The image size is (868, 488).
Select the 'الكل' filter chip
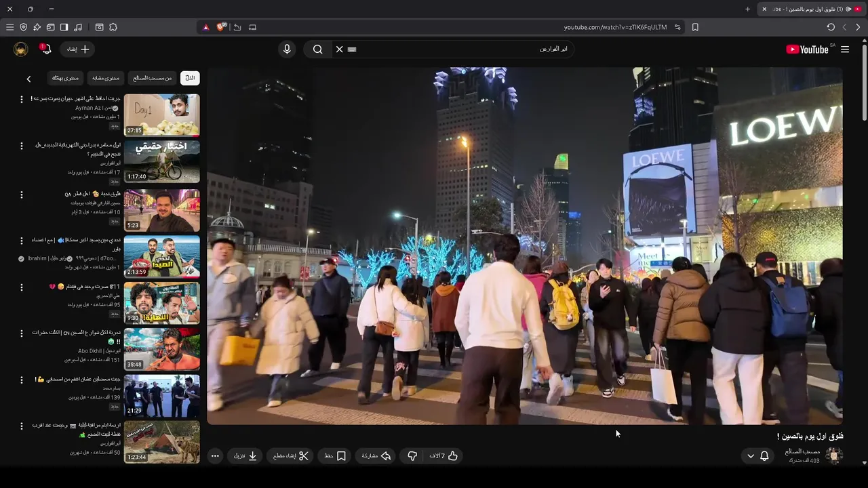190,78
